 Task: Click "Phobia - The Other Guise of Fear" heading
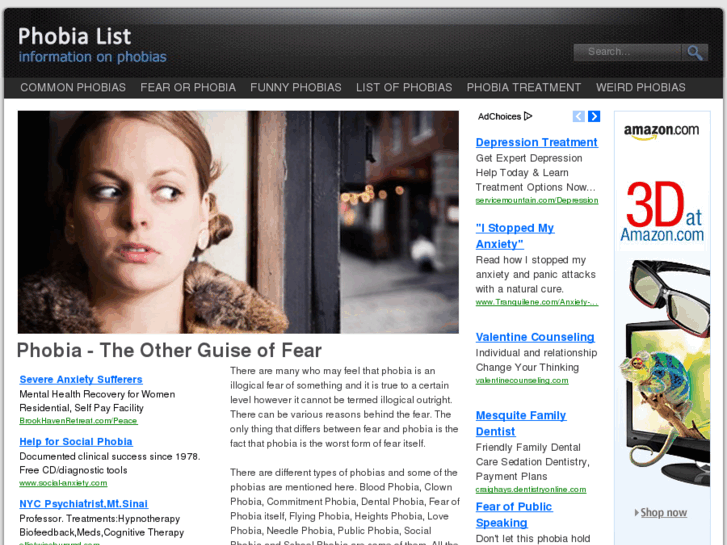tap(169, 351)
